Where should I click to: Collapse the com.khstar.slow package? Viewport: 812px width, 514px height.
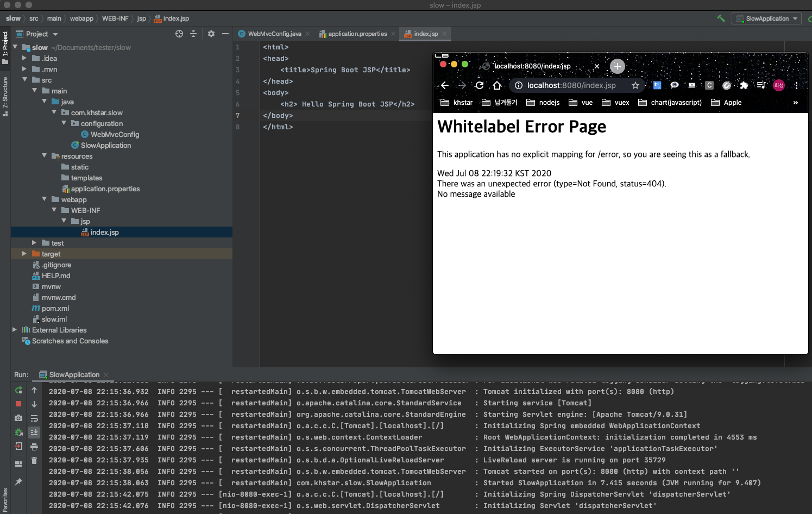[x=54, y=112]
